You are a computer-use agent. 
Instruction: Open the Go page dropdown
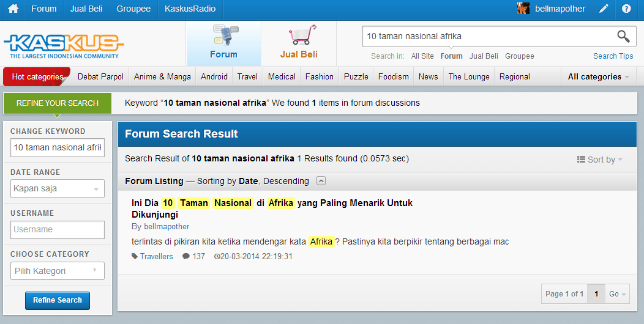point(617,293)
